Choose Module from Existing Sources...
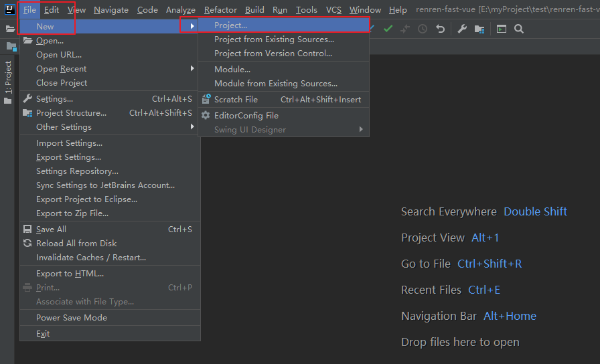This screenshot has width=600, height=364. click(283, 84)
